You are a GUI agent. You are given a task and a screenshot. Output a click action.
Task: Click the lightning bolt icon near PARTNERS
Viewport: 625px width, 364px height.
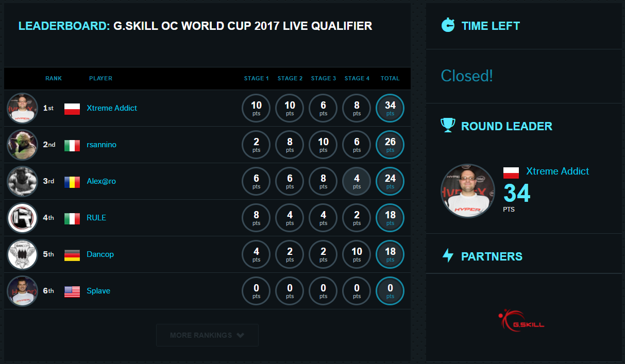coord(448,256)
